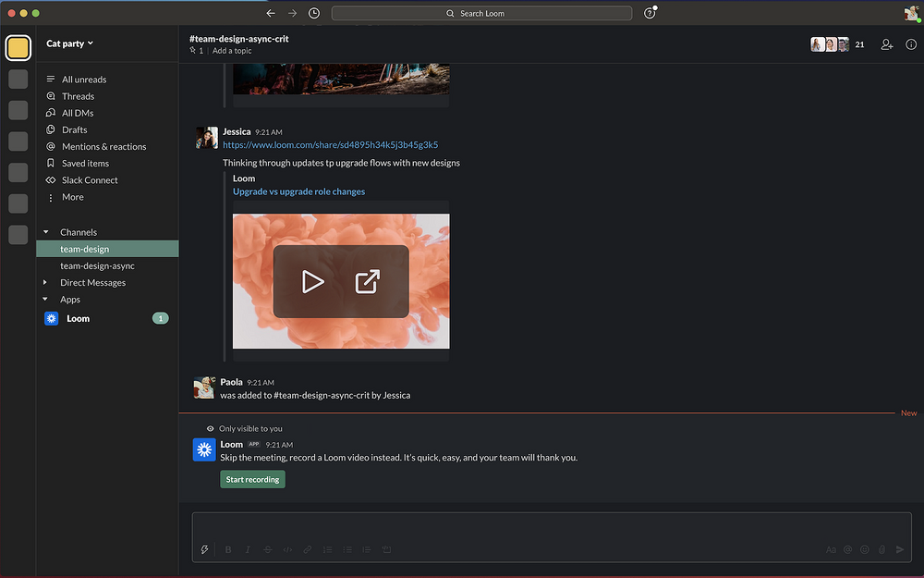
Task: Click the Threads icon in sidebar
Action: click(x=51, y=96)
